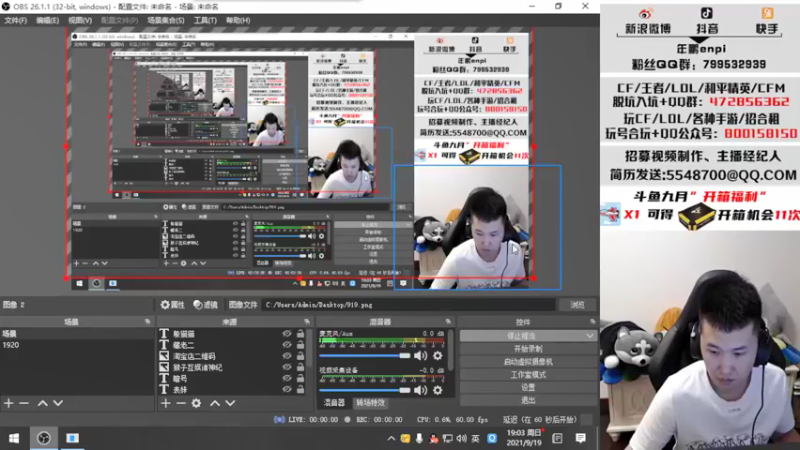
Task: Move source up in 来源 panel
Action: pos(215,403)
